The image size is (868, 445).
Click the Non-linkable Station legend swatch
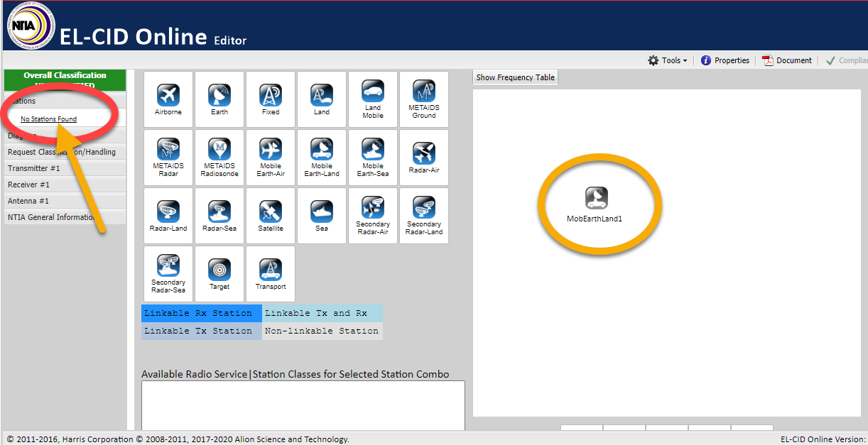tap(322, 331)
